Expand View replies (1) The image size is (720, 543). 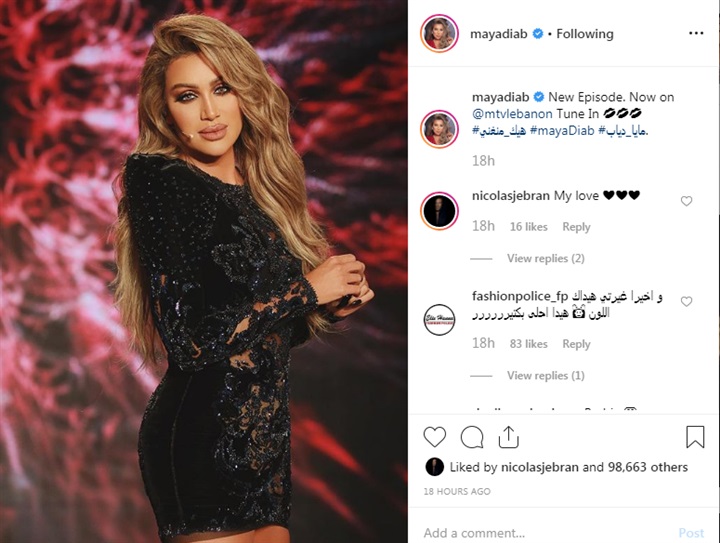[546, 375]
